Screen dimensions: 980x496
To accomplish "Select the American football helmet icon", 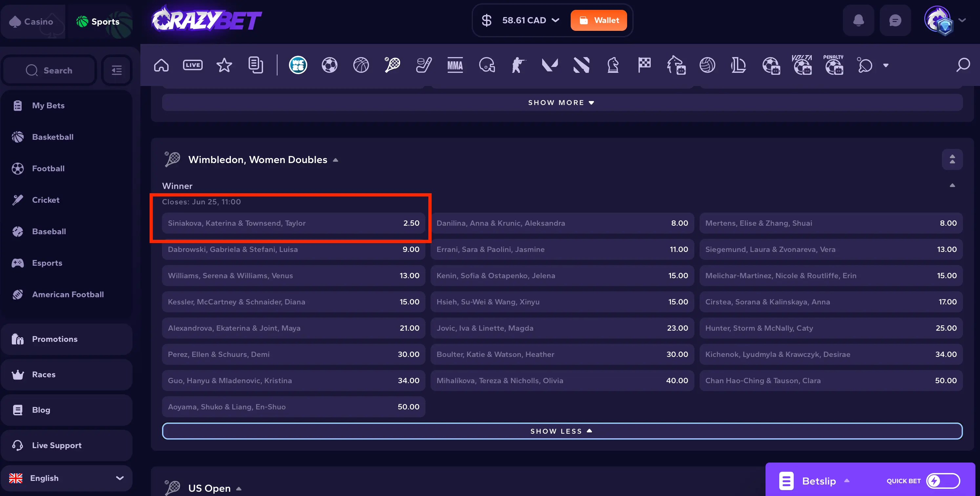I will click(x=487, y=65).
